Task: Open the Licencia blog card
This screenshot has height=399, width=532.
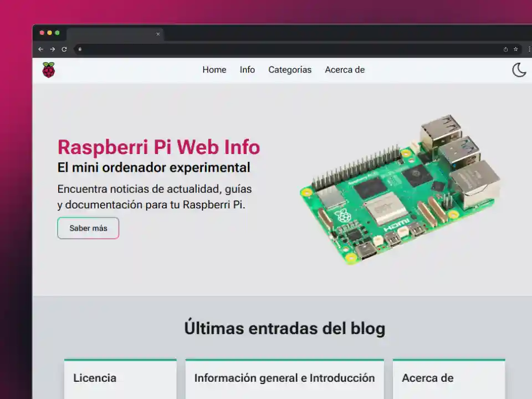Action: (x=120, y=378)
